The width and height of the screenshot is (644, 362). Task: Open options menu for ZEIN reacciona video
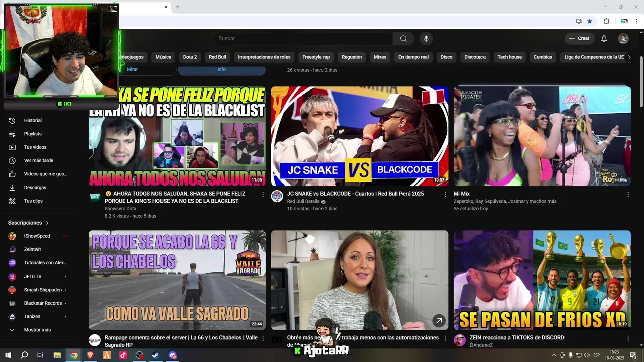click(628, 338)
